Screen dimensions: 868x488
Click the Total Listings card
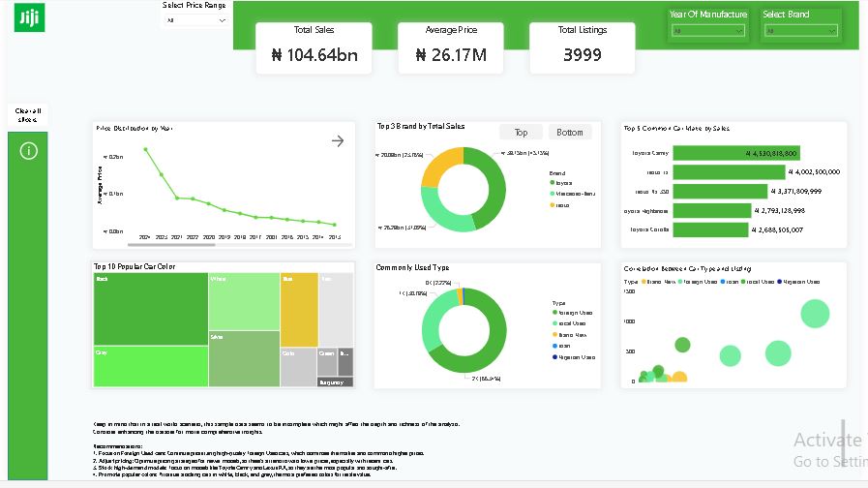pyautogui.click(x=582, y=47)
